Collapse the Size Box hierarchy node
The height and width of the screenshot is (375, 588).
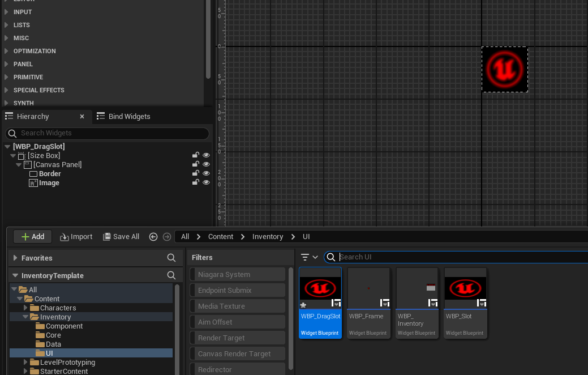13,155
